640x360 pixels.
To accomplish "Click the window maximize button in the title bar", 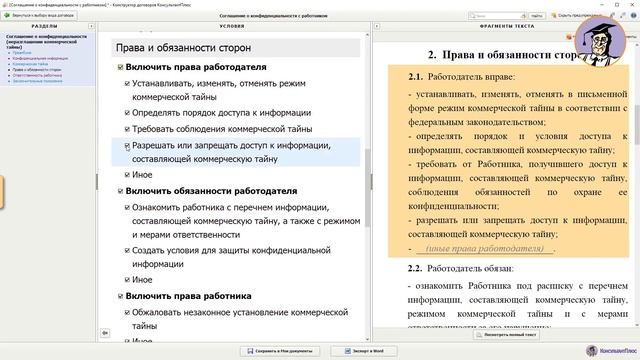I will coord(617,4).
